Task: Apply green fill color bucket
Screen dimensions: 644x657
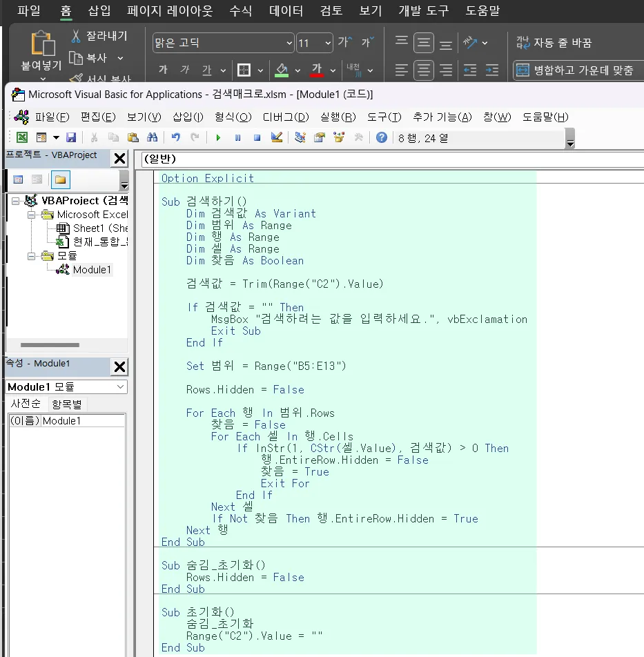Action: [x=282, y=70]
